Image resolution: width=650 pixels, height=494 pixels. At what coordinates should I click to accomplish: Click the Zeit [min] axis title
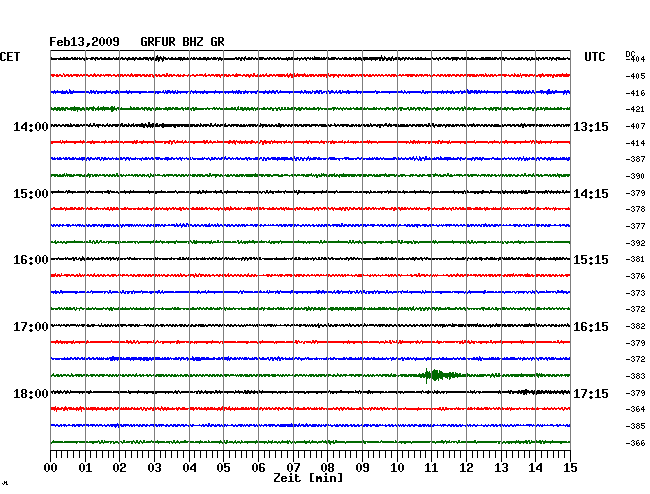[308, 478]
